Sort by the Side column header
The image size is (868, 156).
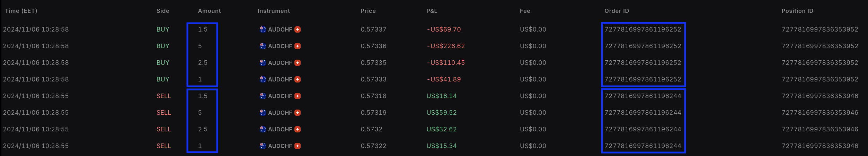163,11
